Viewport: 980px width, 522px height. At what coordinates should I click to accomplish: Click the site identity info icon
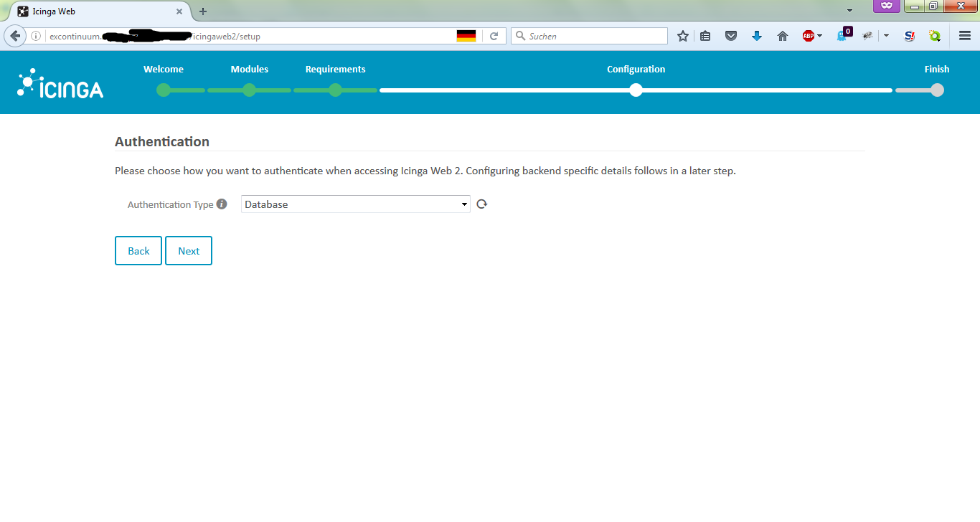coord(36,36)
